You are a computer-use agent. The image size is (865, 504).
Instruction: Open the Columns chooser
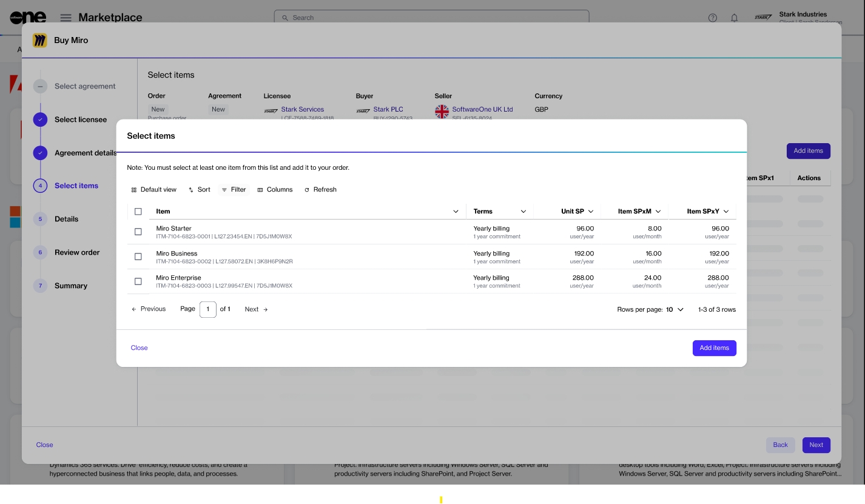pyautogui.click(x=275, y=190)
